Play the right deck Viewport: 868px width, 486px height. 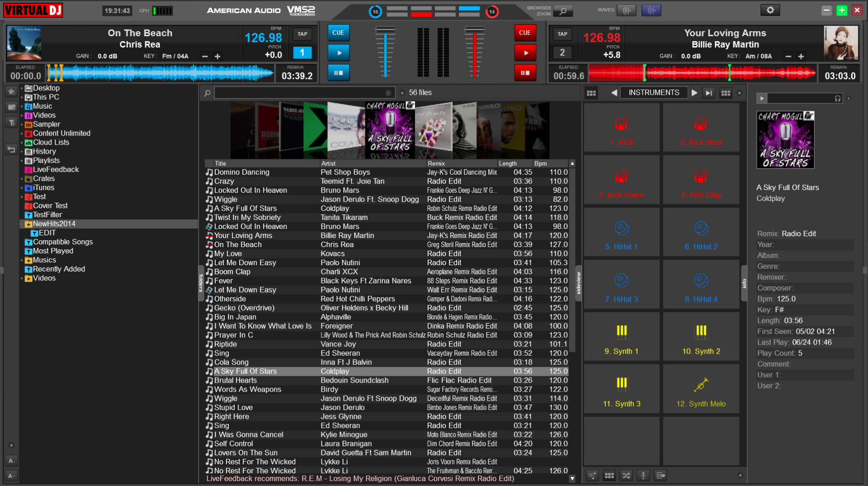pos(525,52)
